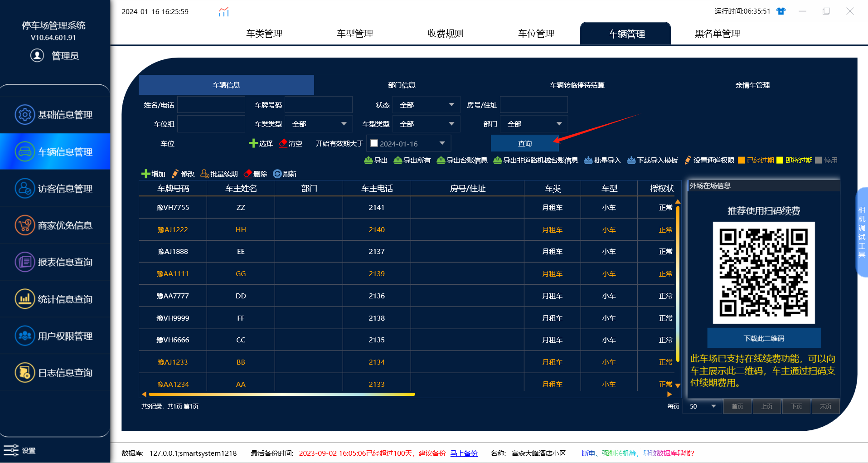The image size is (868, 463).
Task: Click the 商家优免信息 cart icon
Action: (25, 225)
